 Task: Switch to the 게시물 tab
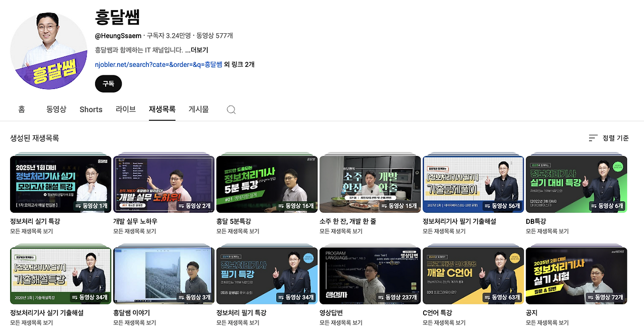pyautogui.click(x=199, y=109)
